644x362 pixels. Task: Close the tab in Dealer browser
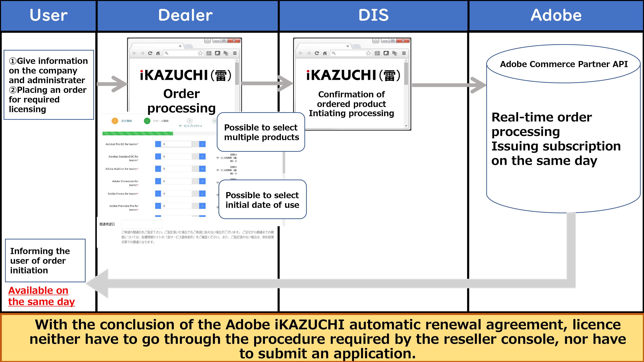(x=180, y=46)
